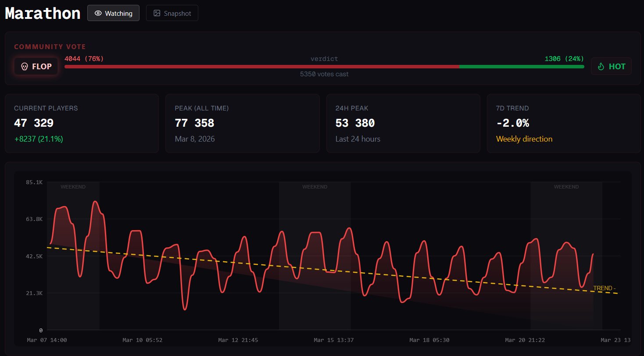Image resolution: width=644 pixels, height=356 pixels.
Task: Click the 1306 (24%) hot vote count
Action: click(x=564, y=59)
